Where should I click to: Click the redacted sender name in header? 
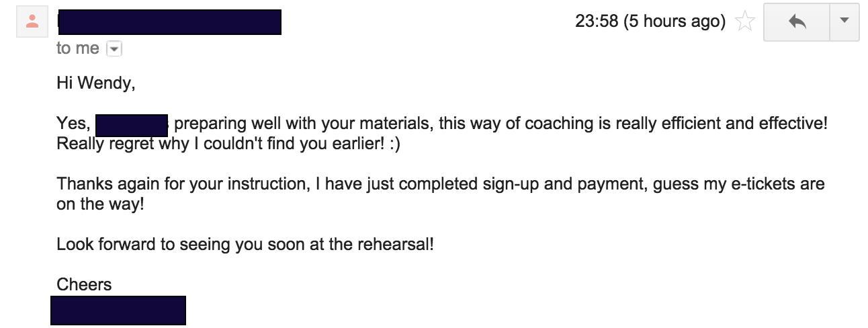click(169, 22)
